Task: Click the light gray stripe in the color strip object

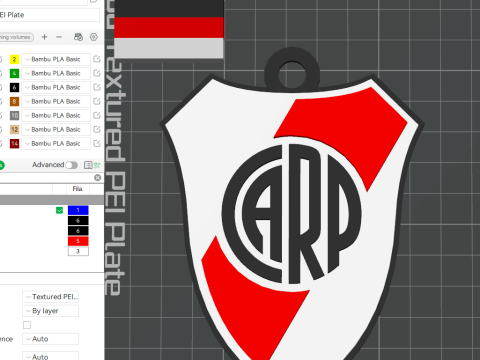Action: click(169, 48)
